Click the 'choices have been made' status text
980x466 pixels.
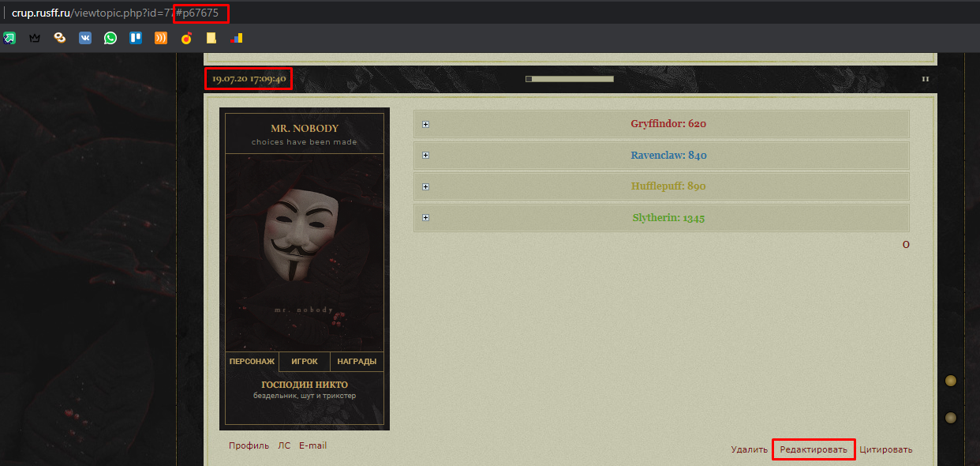[305, 142]
